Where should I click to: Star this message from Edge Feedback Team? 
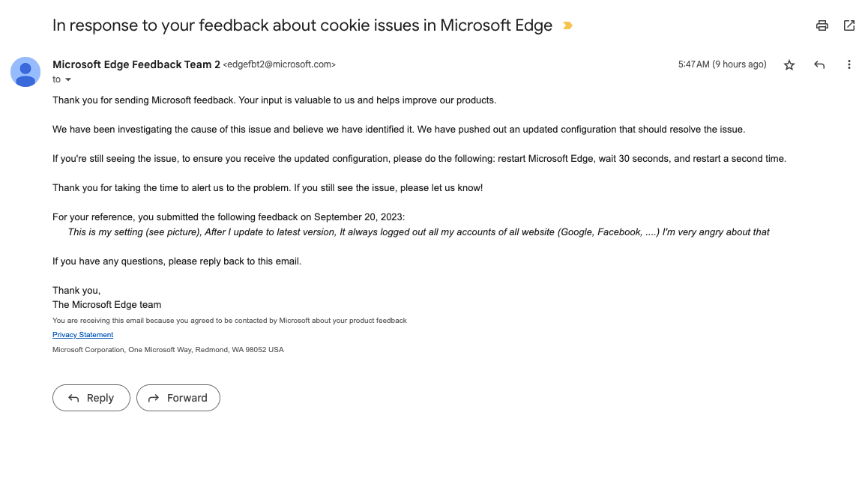click(x=789, y=65)
